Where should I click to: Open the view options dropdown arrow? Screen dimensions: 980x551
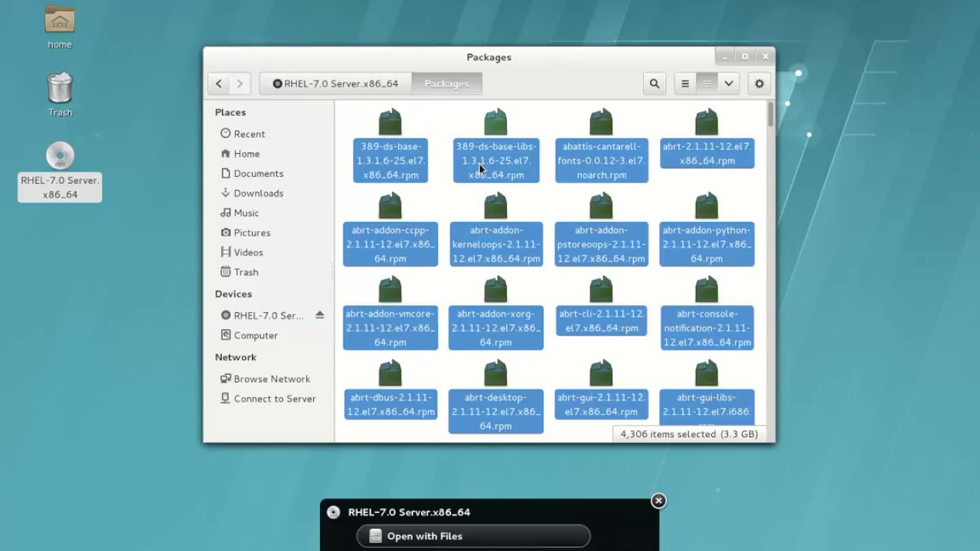pyautogui.click(x=728, y=83)
